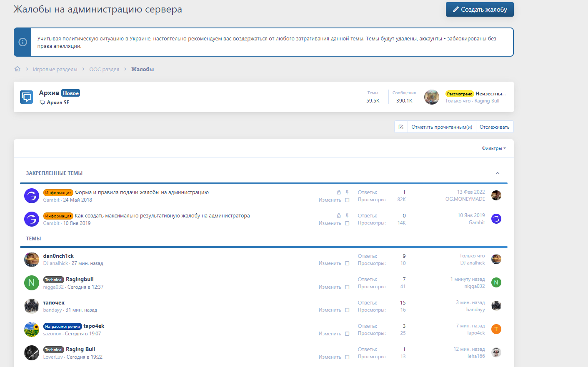Click the home icon in breadcrumbs
This screenshot has width=588, height=367.
point(17,69)
